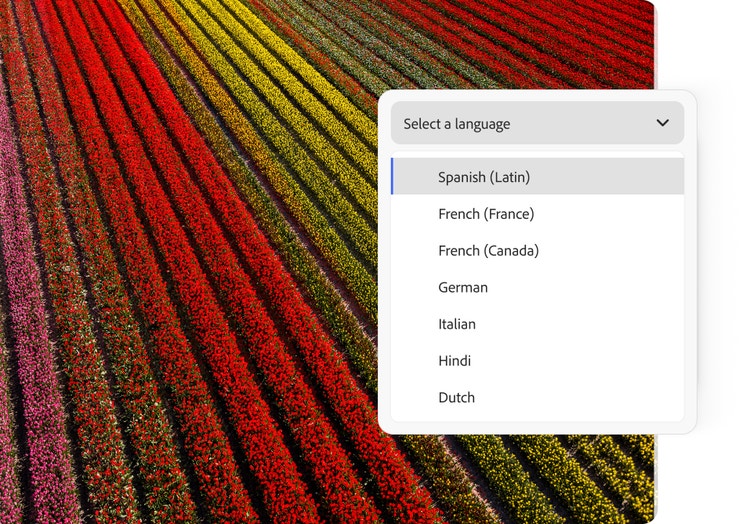Select the Hindi language option
The height and width of the screenshot is (524, 750).
coord(537,360)
